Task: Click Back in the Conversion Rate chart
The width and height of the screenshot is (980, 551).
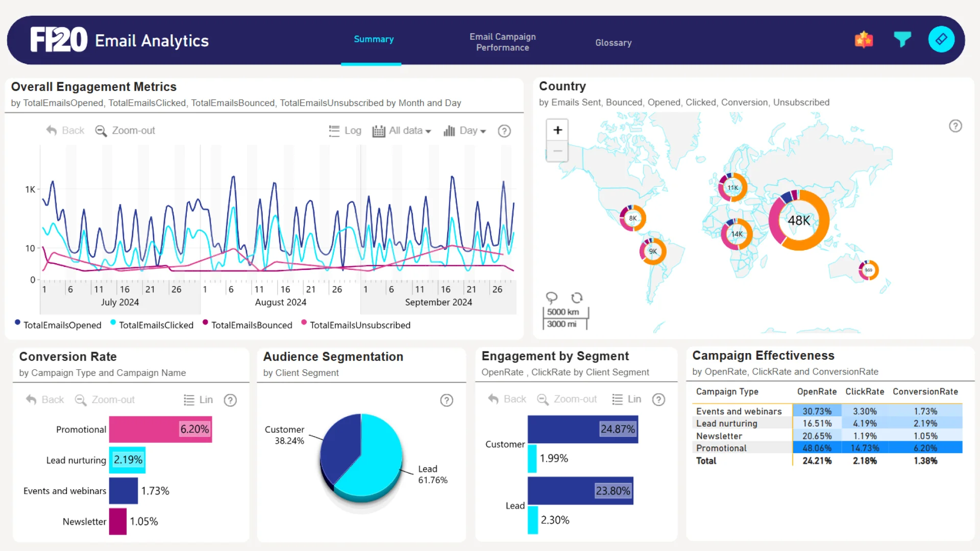Action: [45, 400]
